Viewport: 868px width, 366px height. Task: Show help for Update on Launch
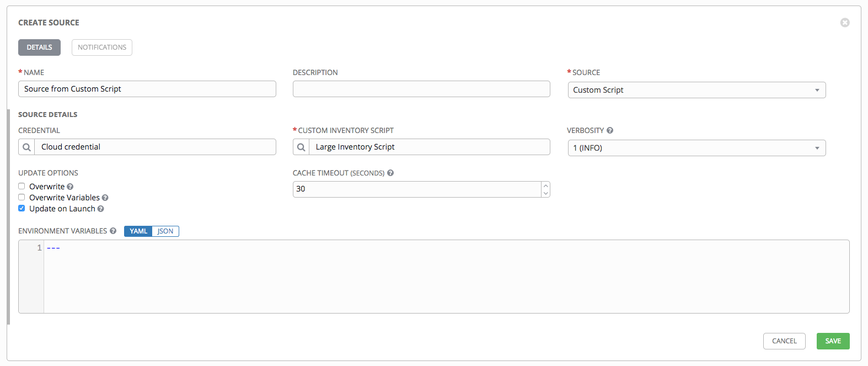click(x=100, y=209)
